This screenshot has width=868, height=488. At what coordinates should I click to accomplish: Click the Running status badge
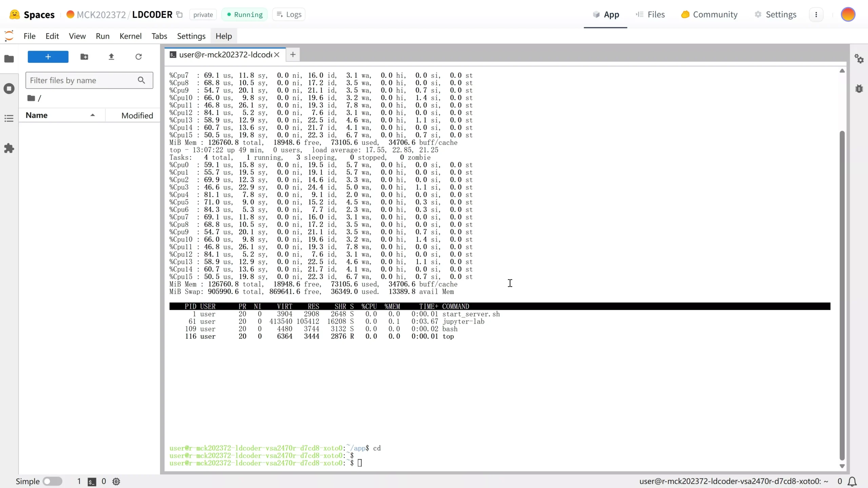click(244, 15)
